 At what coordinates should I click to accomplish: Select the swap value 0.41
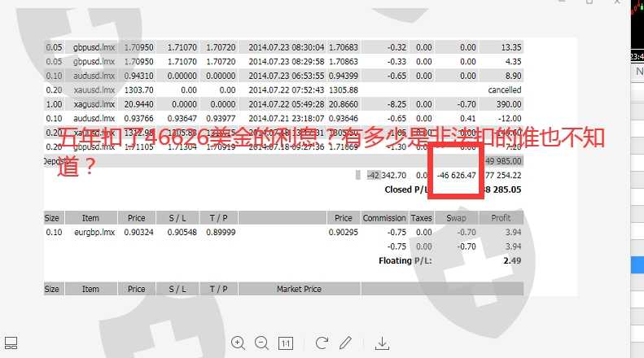click(468, 118)
